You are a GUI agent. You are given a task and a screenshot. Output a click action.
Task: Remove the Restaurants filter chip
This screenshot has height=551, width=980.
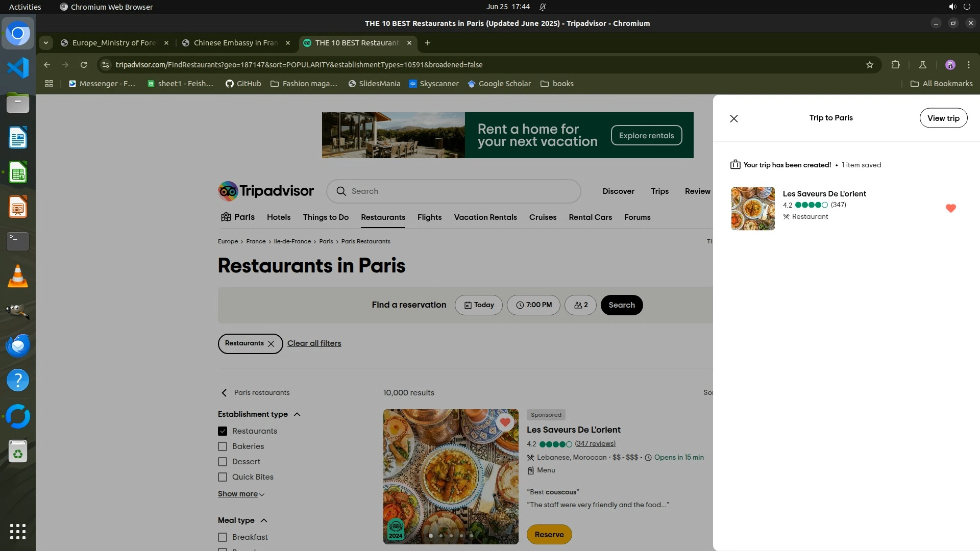[271, 344]
